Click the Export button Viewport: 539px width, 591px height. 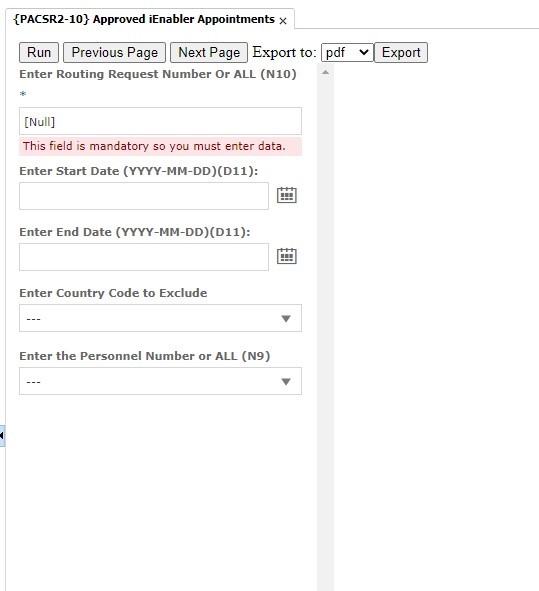click(401, 52)
